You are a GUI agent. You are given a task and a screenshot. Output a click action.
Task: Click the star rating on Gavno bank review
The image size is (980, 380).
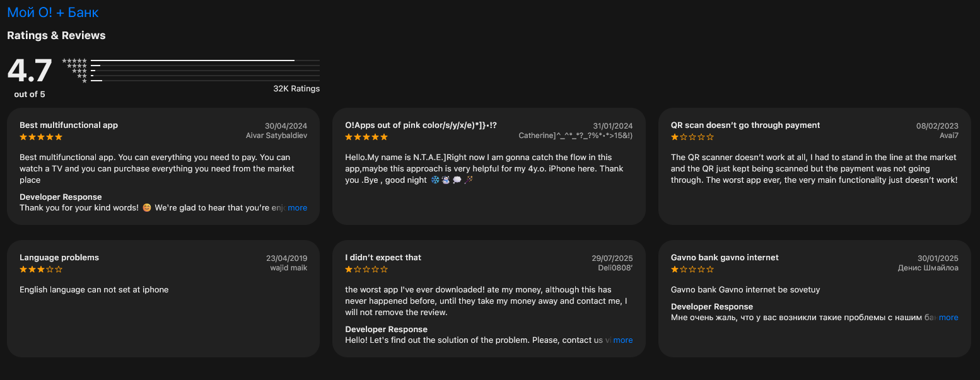click(692, 269)
